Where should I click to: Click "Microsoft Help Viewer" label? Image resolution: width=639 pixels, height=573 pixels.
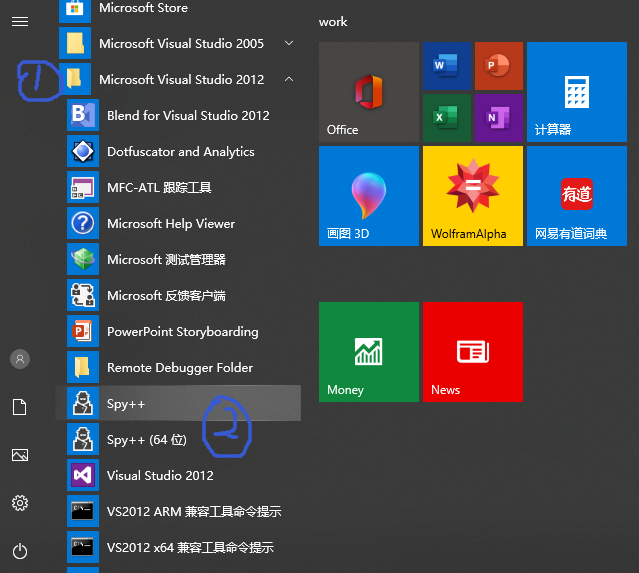click(x=171, y=224)
